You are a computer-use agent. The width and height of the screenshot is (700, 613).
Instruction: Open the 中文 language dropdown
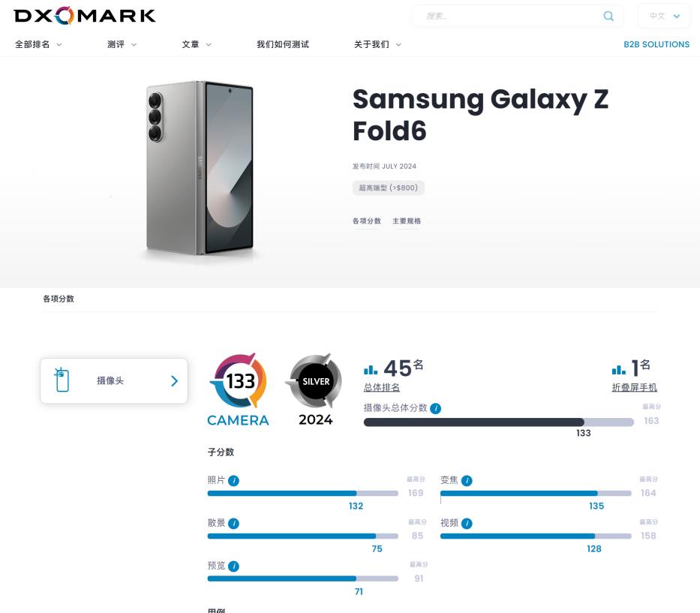[x=664, y=16]
